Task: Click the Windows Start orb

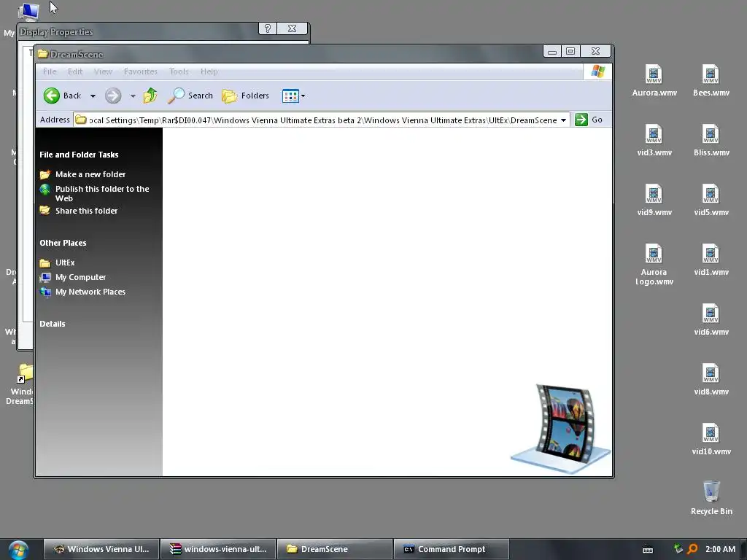Action: coord(18,550)
